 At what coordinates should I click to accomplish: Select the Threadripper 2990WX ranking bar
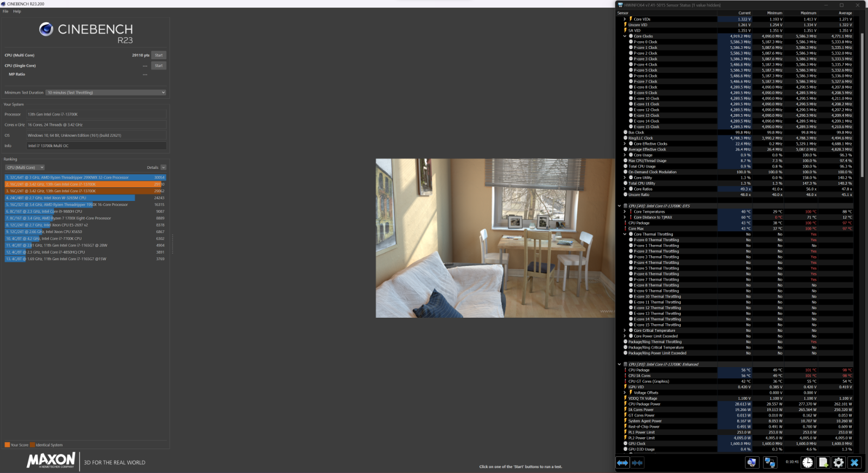pyautogui.click(x=85, y=178)
